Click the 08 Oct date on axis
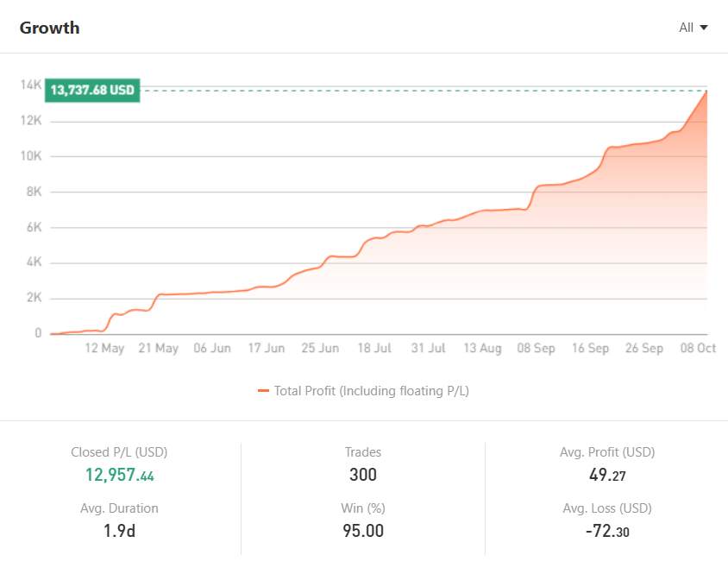Image resolution: width=728 pixels, height=574 pixels. point(698,349)
